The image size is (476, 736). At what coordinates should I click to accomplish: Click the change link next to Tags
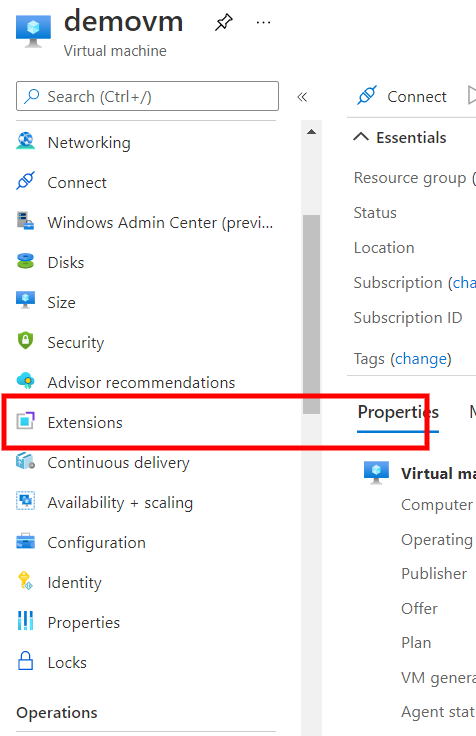tap(421, 359)
